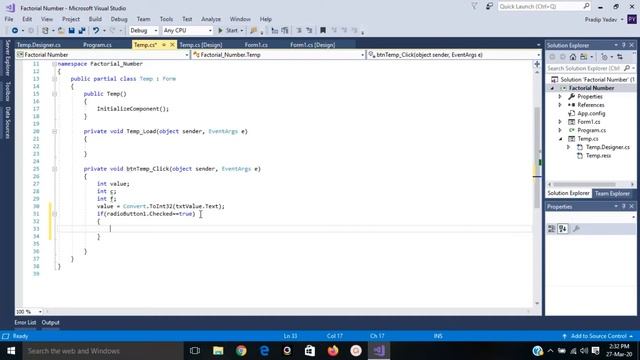This screenshot has width=640, height=360.
Task: Click the uncomment lines toolbar icon
Action: [309, 31]
